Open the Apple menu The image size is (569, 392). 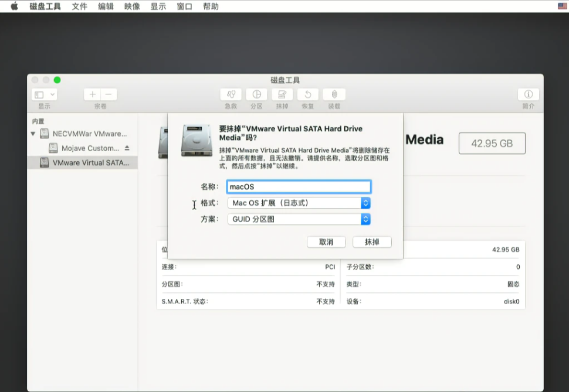point(14,6)
